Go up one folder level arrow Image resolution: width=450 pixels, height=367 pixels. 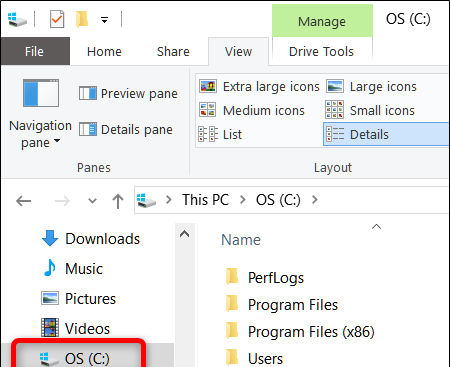tap(118, 201)
